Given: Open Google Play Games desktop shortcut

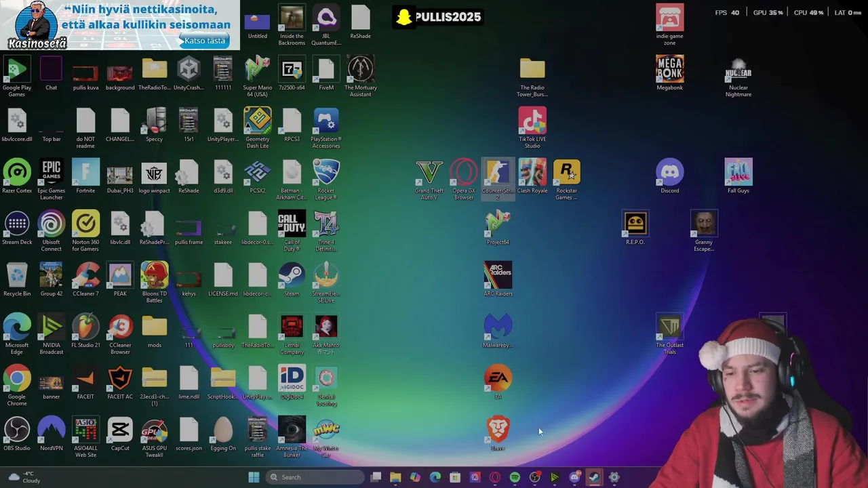Looking at the screenshot, I should [17, 76].
